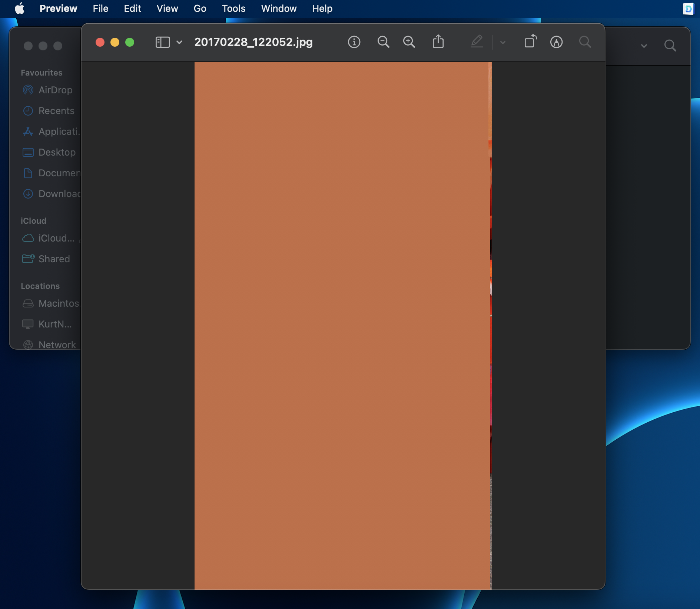Click the 20170228_122052.jpg window title
700x609 pixels.
[253, 42]
